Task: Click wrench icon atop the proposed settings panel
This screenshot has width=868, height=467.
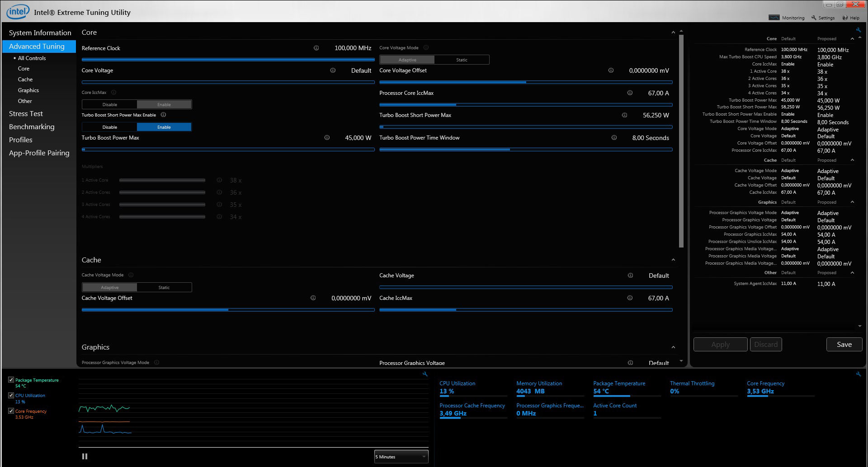Action: [859, 30]
